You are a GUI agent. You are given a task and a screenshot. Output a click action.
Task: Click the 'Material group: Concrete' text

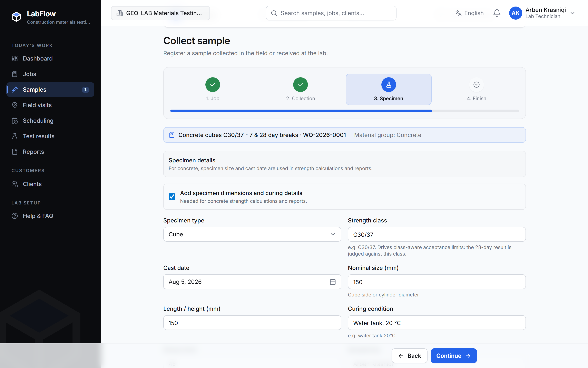(388, 135)
